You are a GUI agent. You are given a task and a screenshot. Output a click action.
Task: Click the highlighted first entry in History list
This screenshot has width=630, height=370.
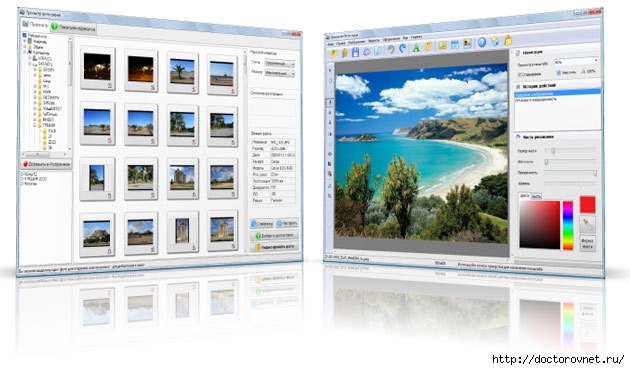tap(557, 93)
